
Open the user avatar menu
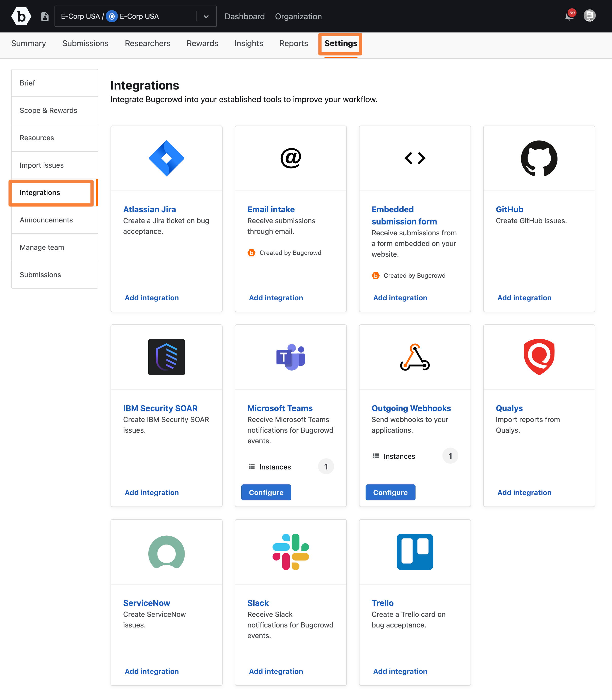[x=589, y=16]
